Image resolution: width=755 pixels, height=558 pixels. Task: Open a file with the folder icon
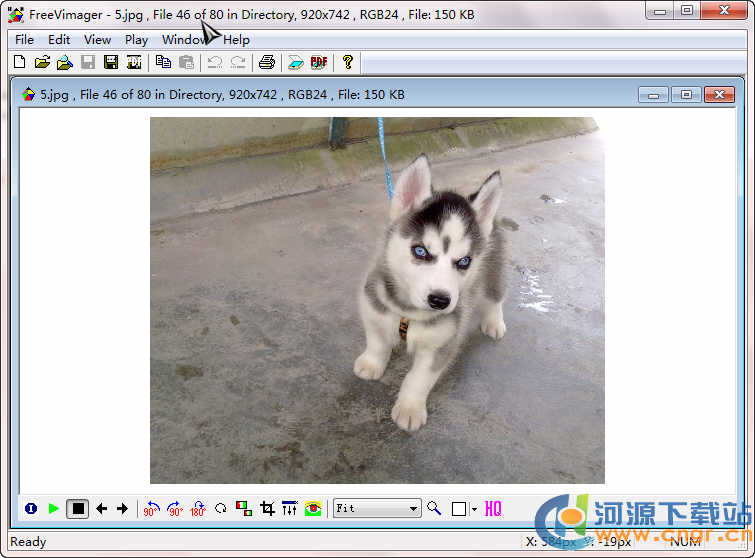coord(42,62)
